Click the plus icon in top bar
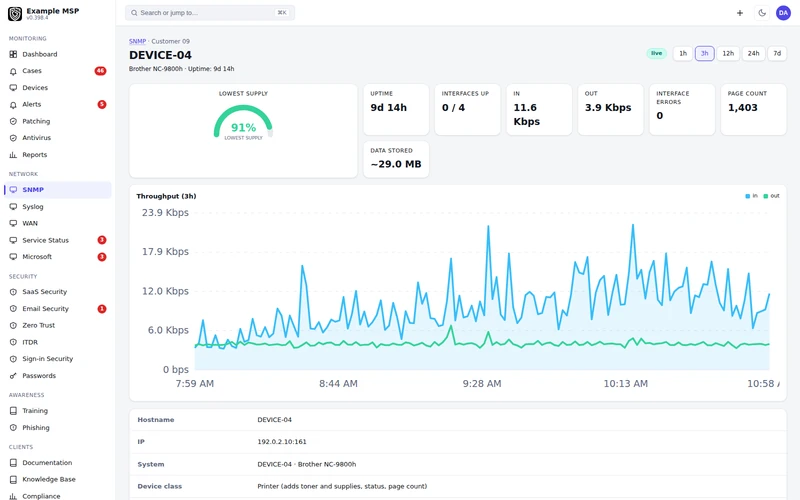Screen dimensions: 800x500 [x=740, y=13]
